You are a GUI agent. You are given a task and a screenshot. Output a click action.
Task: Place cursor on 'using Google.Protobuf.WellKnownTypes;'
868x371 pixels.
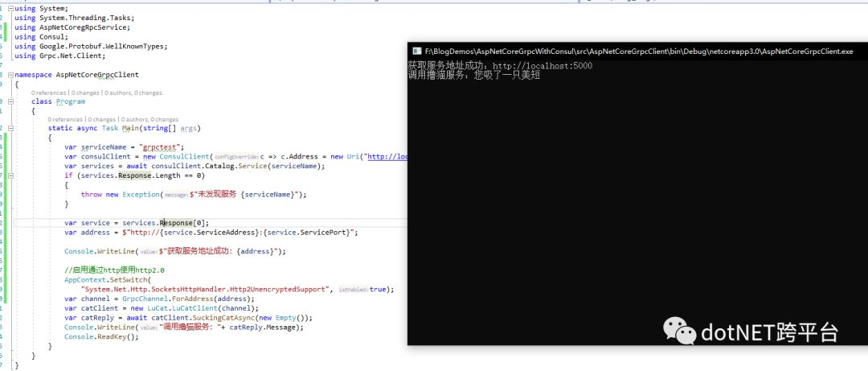(x=91, y=46)
